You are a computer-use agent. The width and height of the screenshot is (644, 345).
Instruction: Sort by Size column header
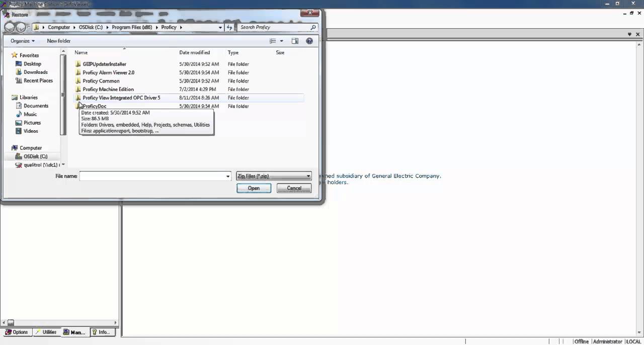(x=280, y=52)
